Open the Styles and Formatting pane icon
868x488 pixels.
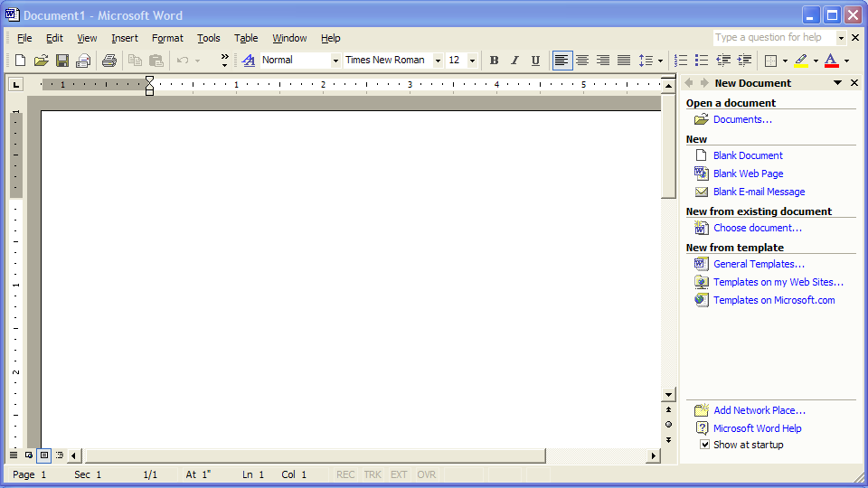pyautogui.click(x=248, y=61)
